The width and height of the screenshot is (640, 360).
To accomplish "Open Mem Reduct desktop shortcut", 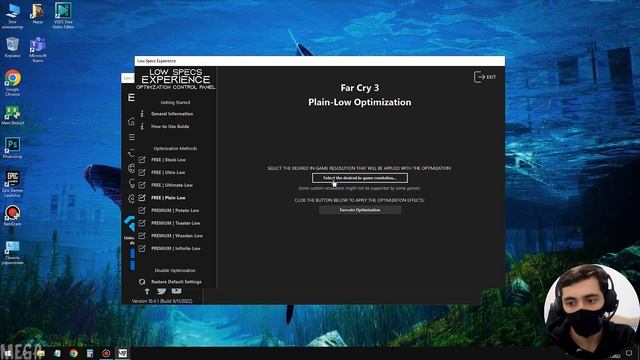I will (12, 115).
